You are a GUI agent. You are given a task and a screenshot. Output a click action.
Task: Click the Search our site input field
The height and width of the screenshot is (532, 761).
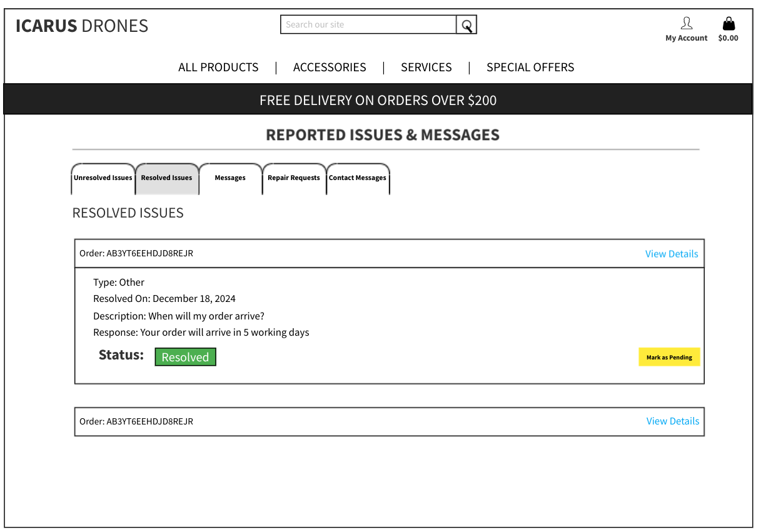(368, 24)
